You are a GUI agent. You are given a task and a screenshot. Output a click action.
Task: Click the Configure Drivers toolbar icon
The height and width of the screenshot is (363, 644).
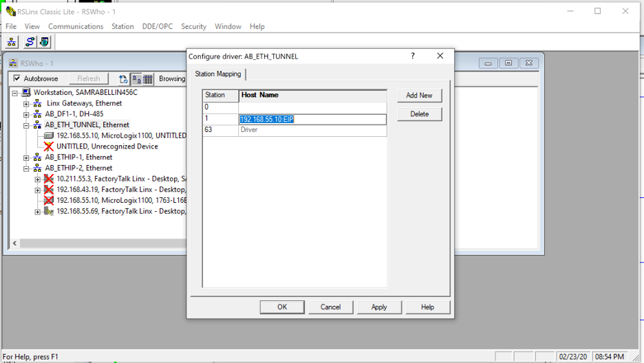pyautogui.click(x=30, y=42)
